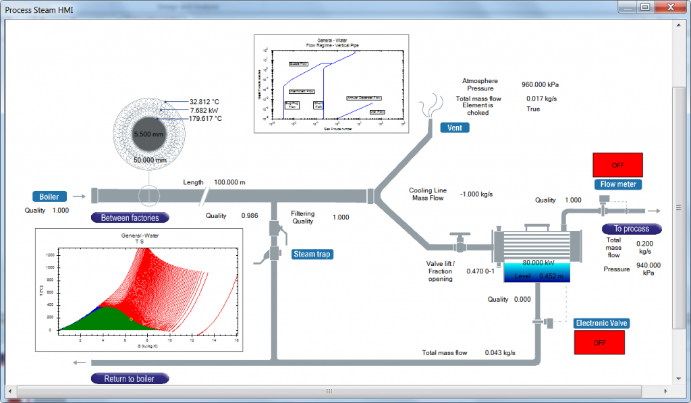
Task: Click the Total mass flow 0.200 kg/s value
Action: pos(645,247)
